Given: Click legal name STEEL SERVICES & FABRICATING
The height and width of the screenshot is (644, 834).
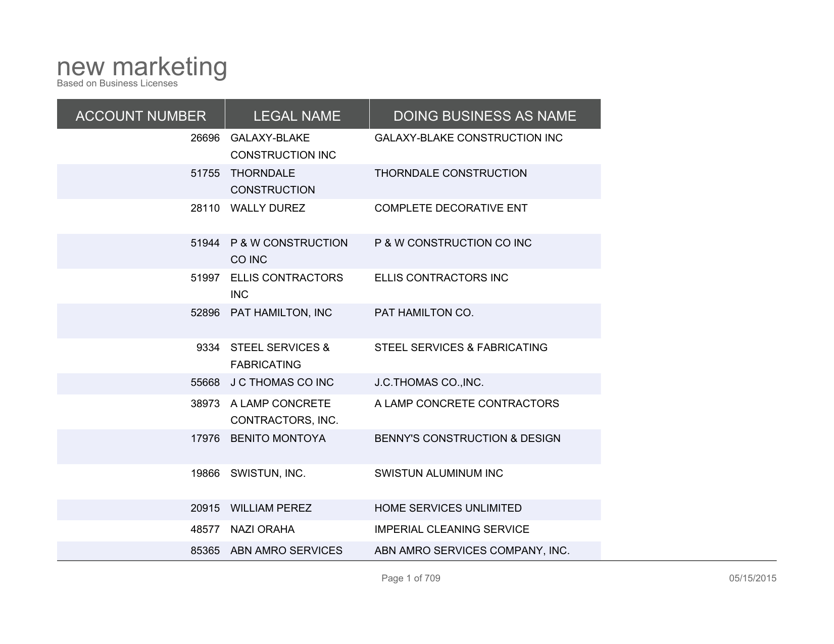Looking at the screenshot, I should click(x=280, y=356).
